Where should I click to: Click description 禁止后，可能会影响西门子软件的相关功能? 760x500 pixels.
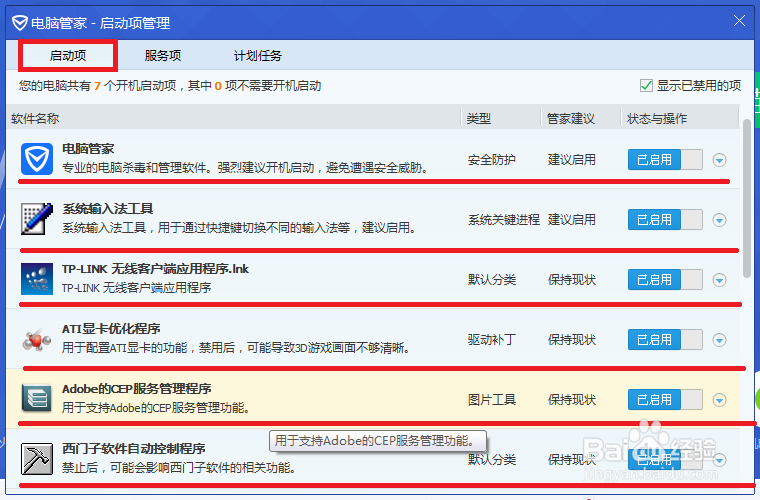coord(179,468)
